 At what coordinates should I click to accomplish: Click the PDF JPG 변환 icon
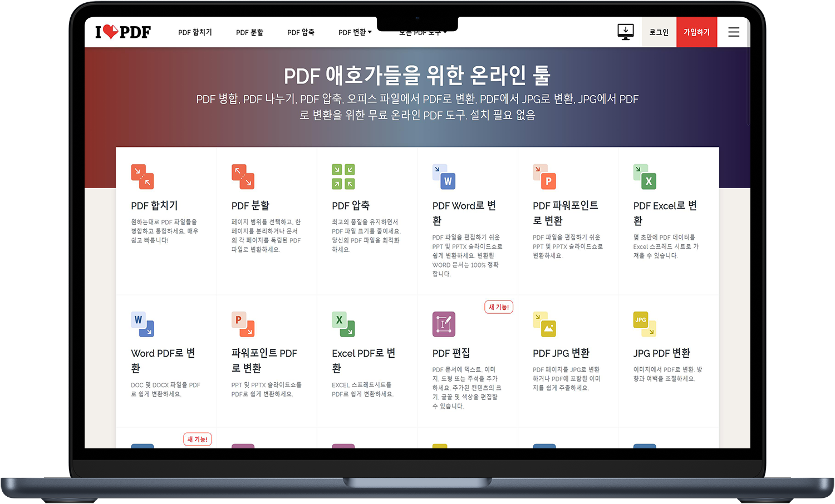tap(544, 324)
